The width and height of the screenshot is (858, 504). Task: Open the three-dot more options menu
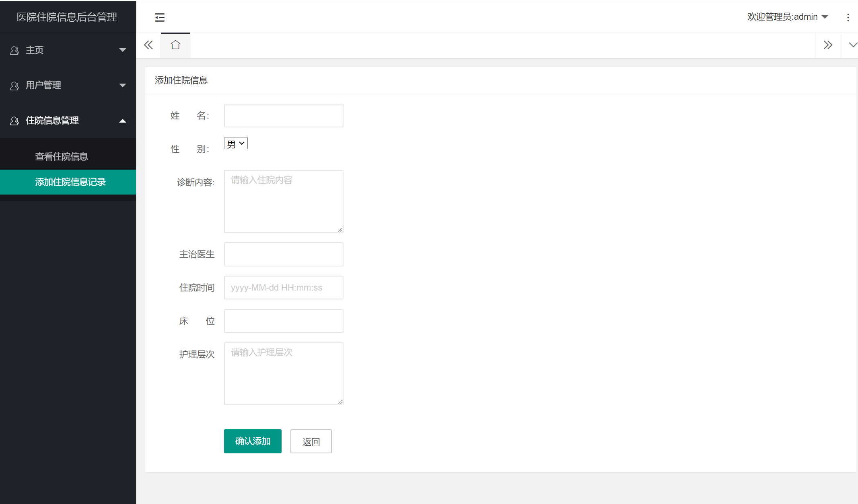848,17
